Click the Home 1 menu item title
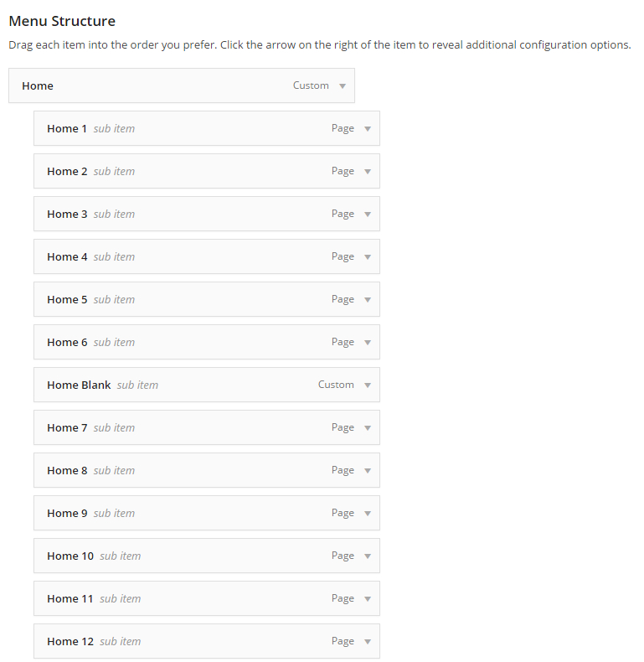 tap(67, 129)
